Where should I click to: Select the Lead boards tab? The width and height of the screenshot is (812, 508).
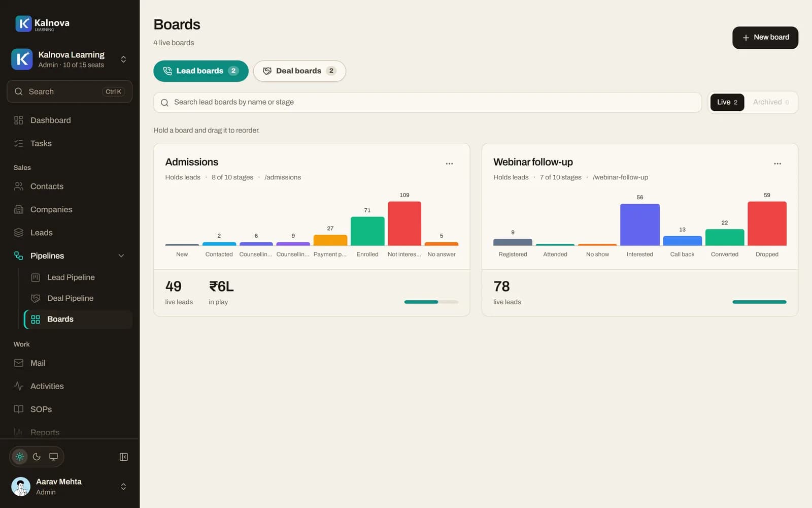(201, 71)
